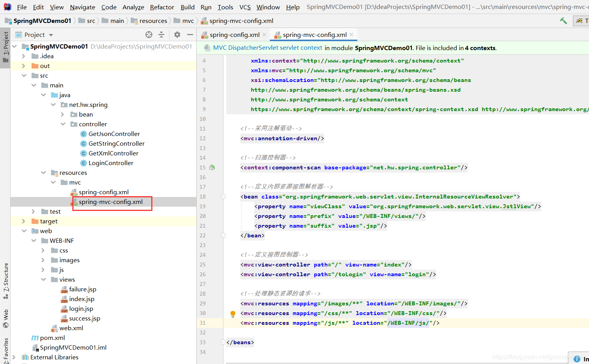Image resolution: width=589 pixels, height=364 pixels.
Task: Open the Build menu
Action: pos(187,7)
